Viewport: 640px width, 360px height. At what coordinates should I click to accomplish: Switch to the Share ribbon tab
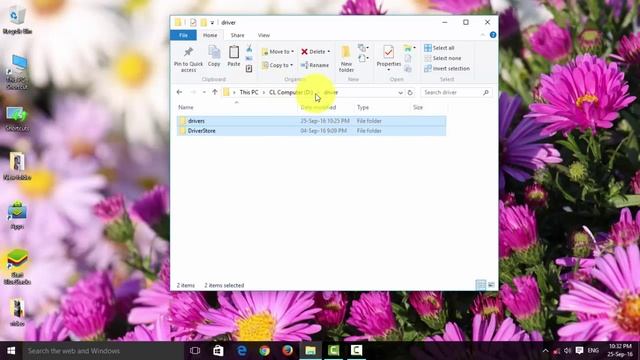click(237, 36)
